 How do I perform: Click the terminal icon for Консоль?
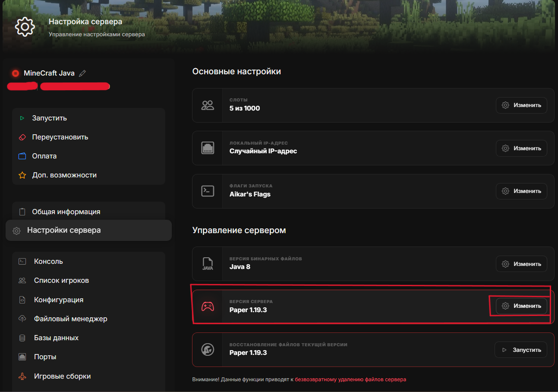[x=22, y=261]
